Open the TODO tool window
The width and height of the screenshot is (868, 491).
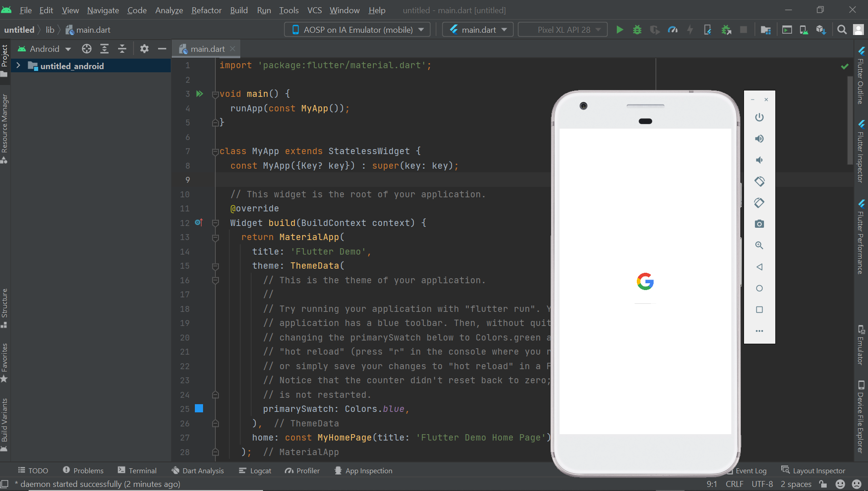(x=33, y=471)
